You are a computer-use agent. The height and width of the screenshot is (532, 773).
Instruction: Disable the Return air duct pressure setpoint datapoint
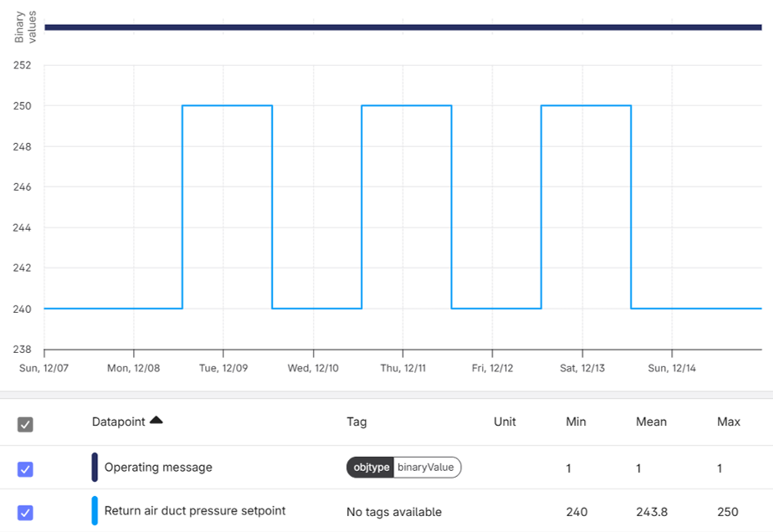pos(26,512)
